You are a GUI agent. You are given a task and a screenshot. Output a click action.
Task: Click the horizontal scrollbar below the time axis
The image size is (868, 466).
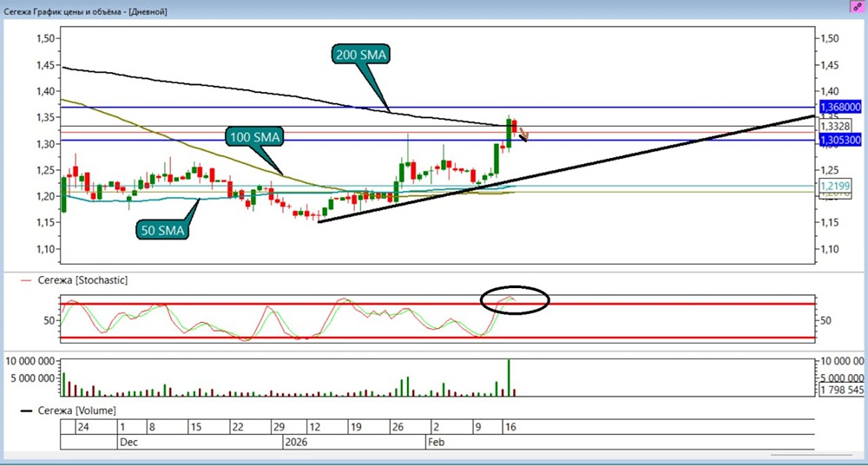(811, 456)
